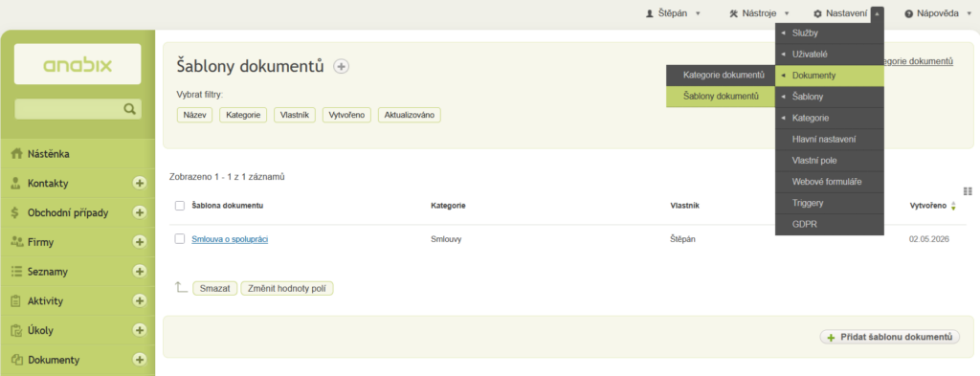
Task: Click the Dokumenty pages icon in sidebar
Action: [17, 361]
